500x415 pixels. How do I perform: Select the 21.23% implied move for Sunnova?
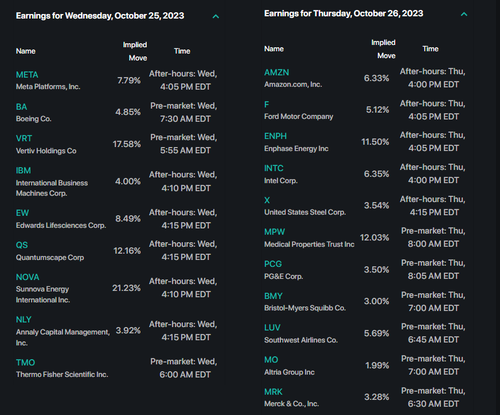click(x=126, y=288)
